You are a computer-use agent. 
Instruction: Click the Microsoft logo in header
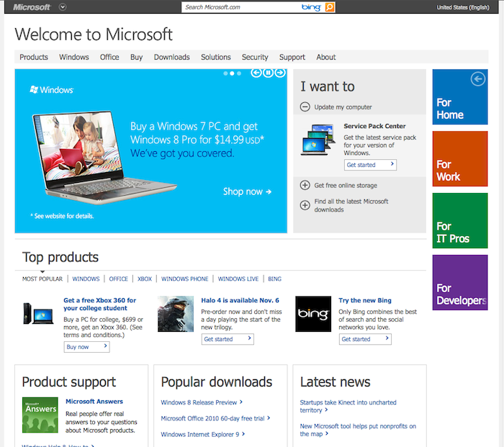point(32,7)
